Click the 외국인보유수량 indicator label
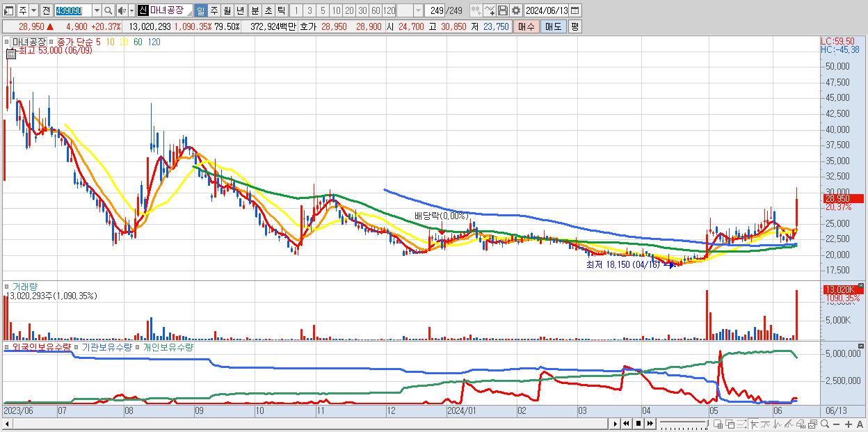Viewport: 868px width, 432px height. tap(42, 346)
